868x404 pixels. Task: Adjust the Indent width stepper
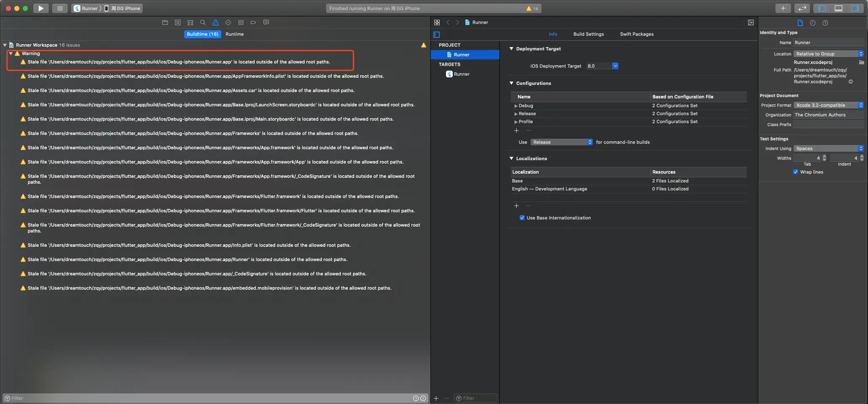point(862,158)
